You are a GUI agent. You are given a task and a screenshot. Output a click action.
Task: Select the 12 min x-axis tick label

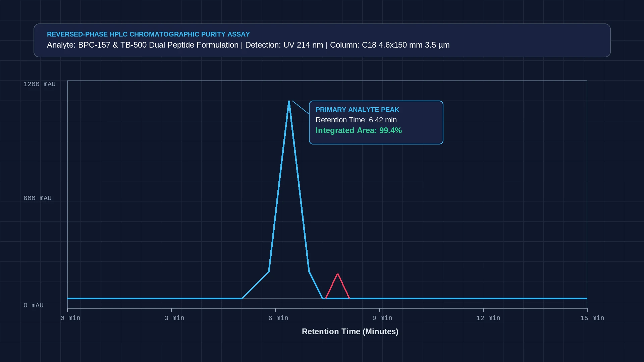488,318
